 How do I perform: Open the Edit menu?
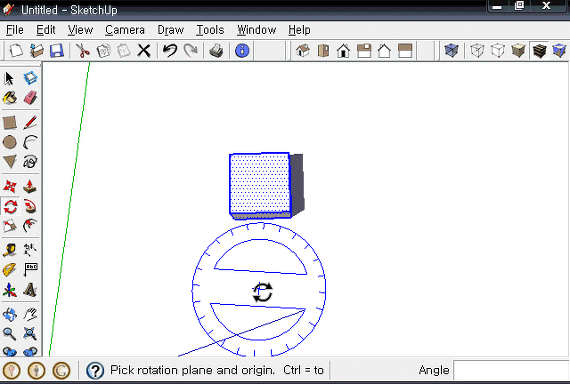click(46, 30)
